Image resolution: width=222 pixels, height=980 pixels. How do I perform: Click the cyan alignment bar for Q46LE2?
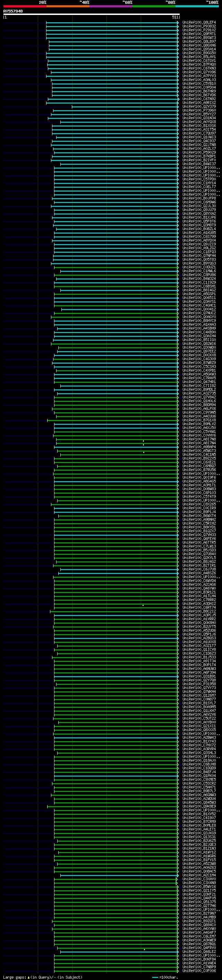click(119, 951)
